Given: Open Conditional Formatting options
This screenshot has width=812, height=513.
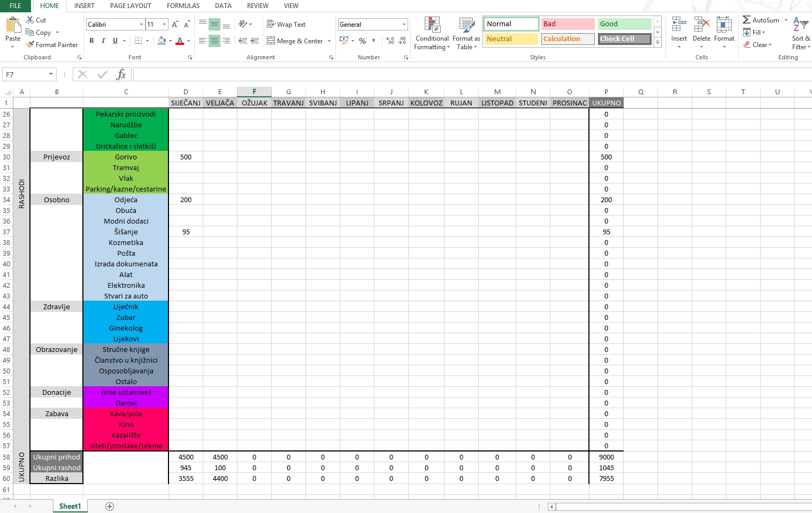Looking at the screenshot, I should tap(432, 33).
